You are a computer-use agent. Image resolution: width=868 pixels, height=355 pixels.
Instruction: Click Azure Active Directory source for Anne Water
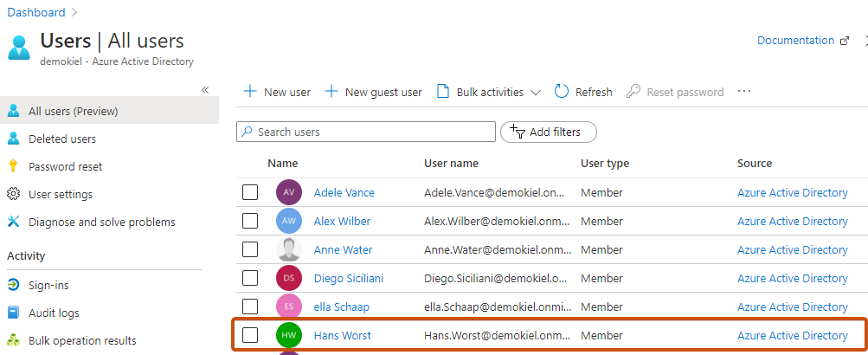click(x=792, y=249)
